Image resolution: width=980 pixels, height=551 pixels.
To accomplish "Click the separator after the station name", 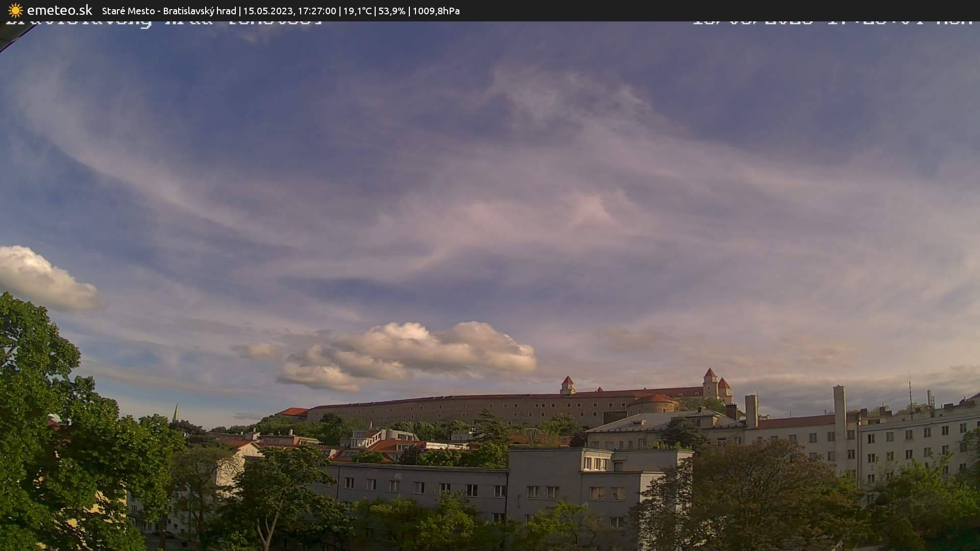I will click(x=239, y=10).
